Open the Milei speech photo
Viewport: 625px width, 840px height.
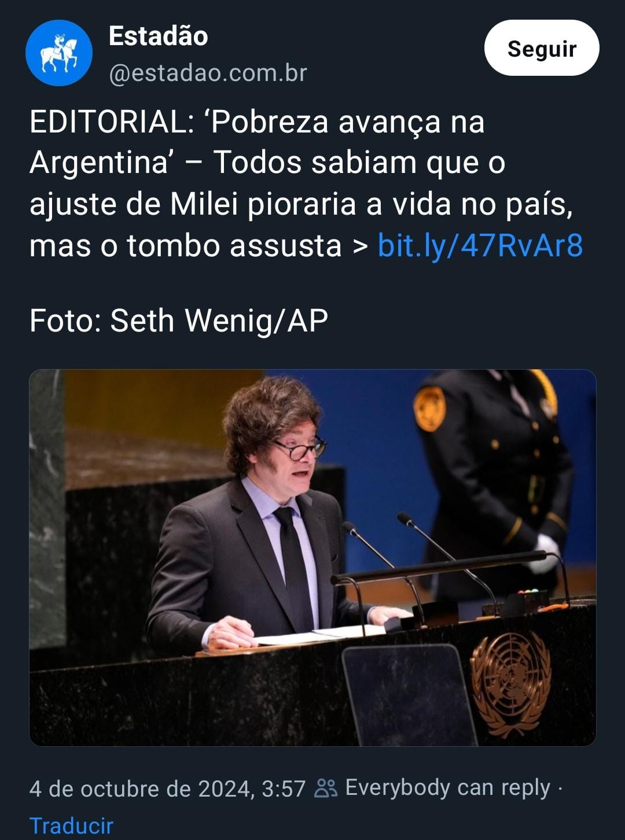[312, 558]
